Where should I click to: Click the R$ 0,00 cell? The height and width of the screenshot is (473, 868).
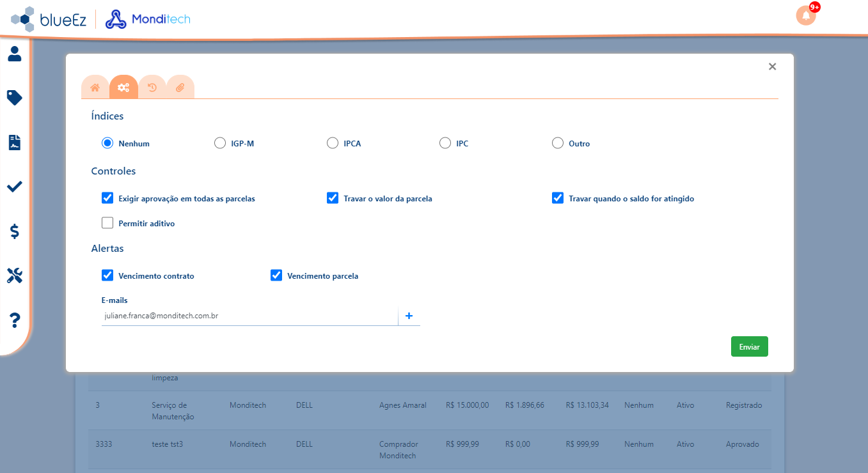click(517, 444)
